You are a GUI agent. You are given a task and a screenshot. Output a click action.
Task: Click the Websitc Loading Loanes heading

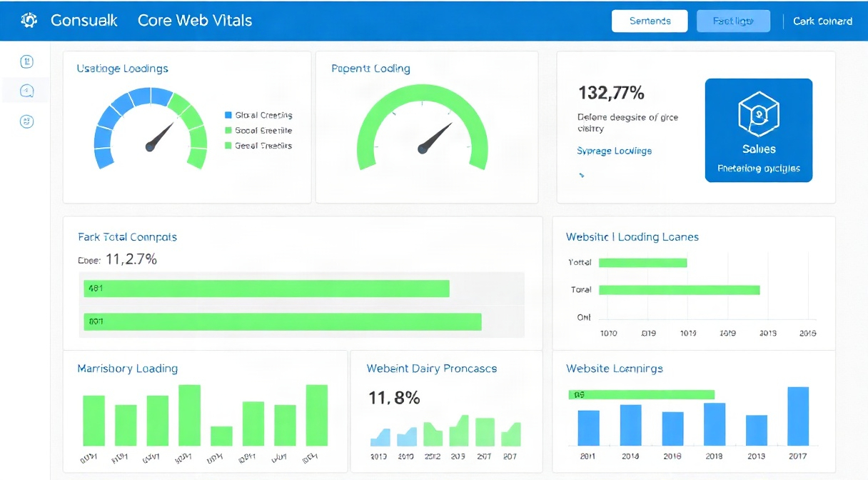coord(632,237)
